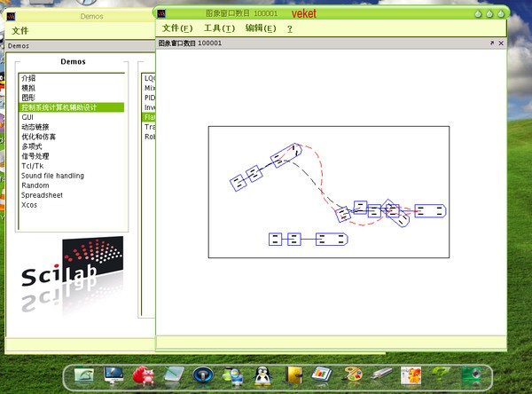Select 信号处理 in the Demos list
The width and height of the screenshot is (532, 394).
click(71, 156)
